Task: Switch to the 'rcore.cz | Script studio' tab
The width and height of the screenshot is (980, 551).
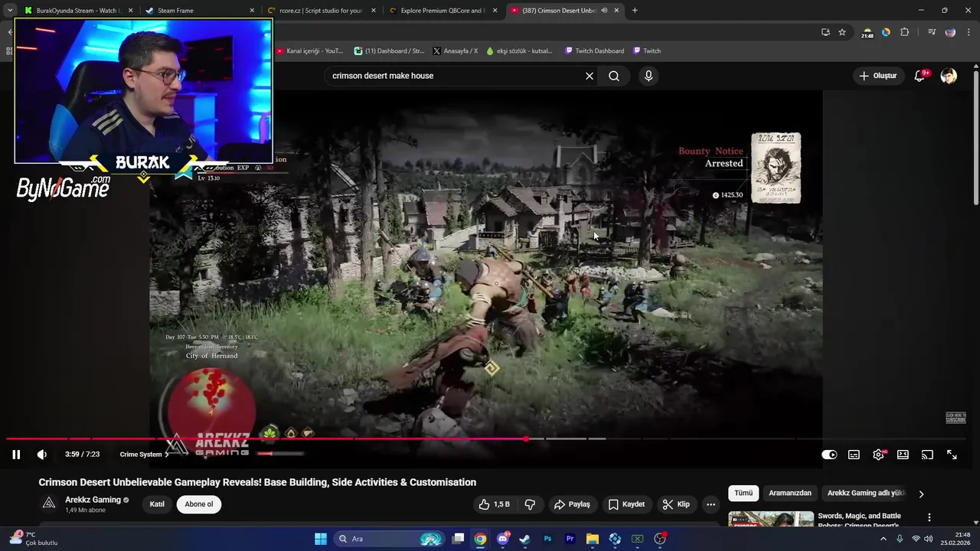Action: (320, 11)
